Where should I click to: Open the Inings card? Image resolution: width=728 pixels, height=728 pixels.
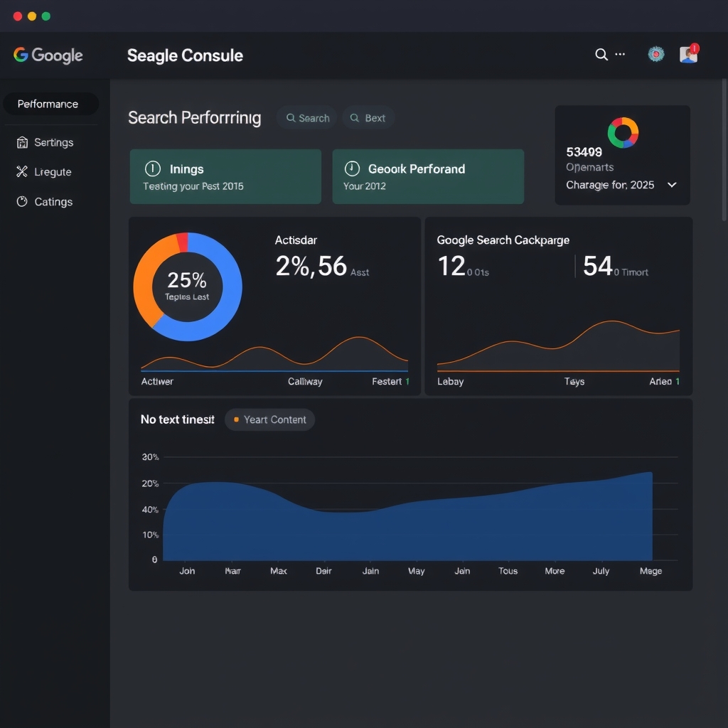tap(225, 176)
